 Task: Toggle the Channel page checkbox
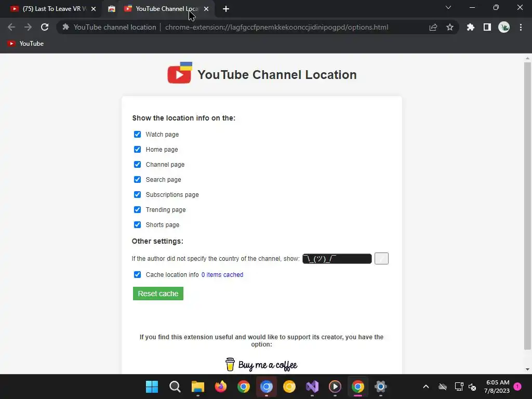(x=137, y=165)
